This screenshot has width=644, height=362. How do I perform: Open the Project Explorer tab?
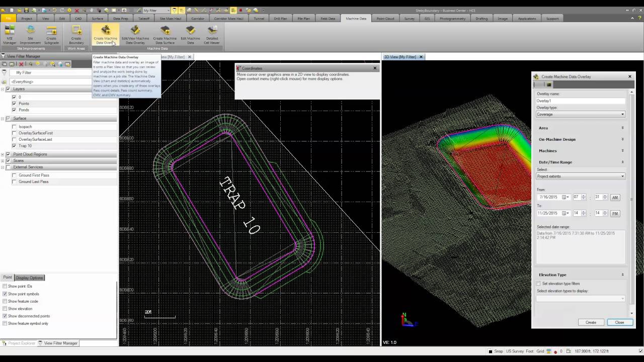point(19,343)
